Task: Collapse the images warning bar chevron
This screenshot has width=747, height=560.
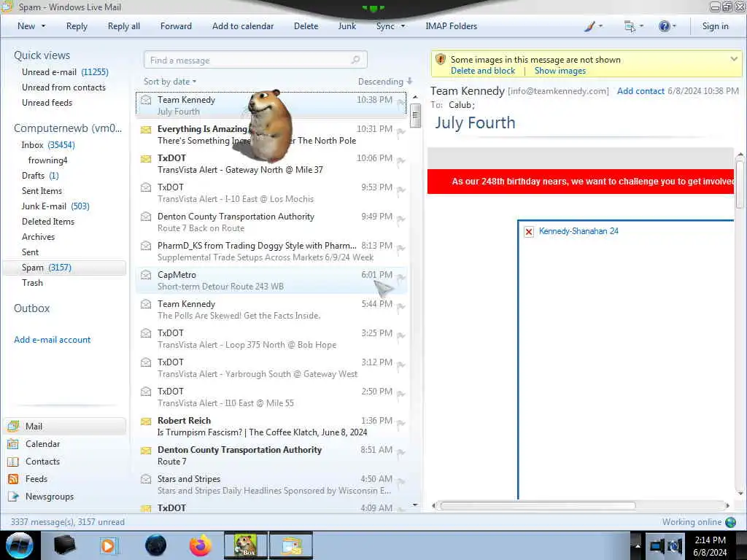Action: pyautogui.click(x=734, y=59)
